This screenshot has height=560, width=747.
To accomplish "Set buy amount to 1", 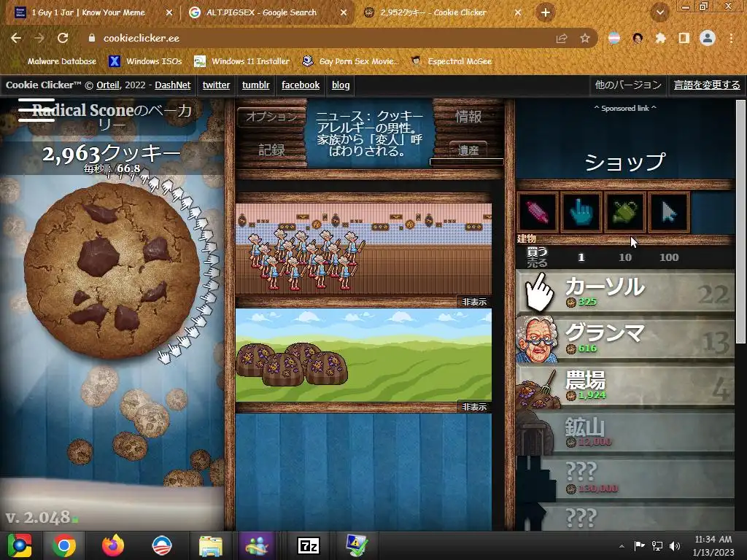I will [581, 257].
